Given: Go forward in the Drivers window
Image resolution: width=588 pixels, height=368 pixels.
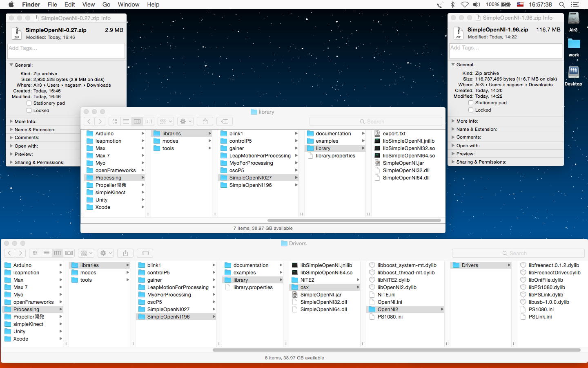Looking at the screenshot, I should click(x=20, y=253).
